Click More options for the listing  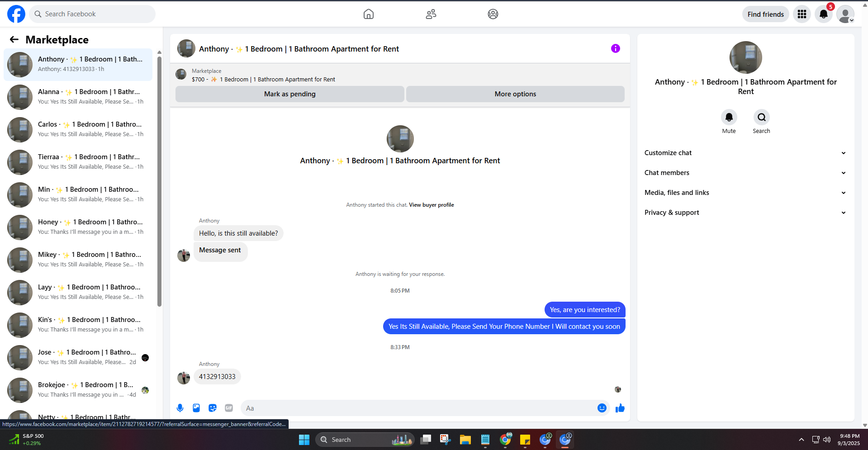[x=515, y=94]
